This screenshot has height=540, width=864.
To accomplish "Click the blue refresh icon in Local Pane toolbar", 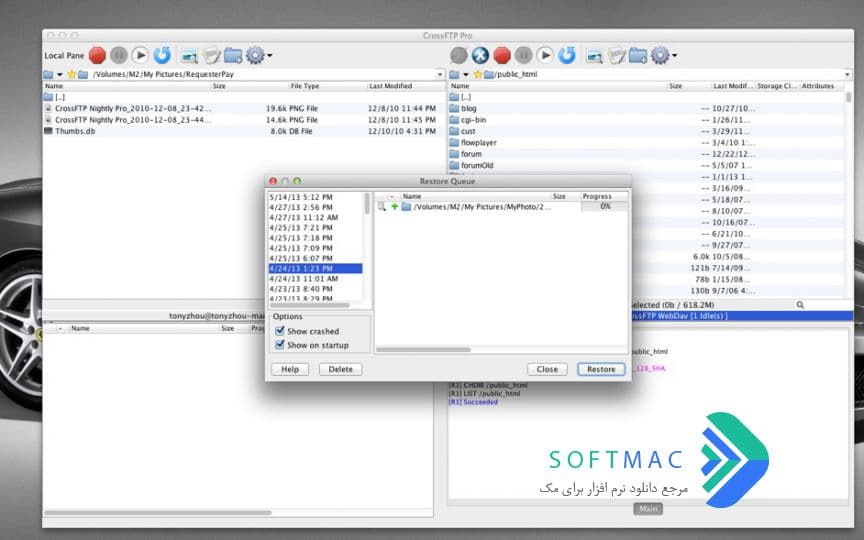I will pyautogui.click(x=162, y=55).
